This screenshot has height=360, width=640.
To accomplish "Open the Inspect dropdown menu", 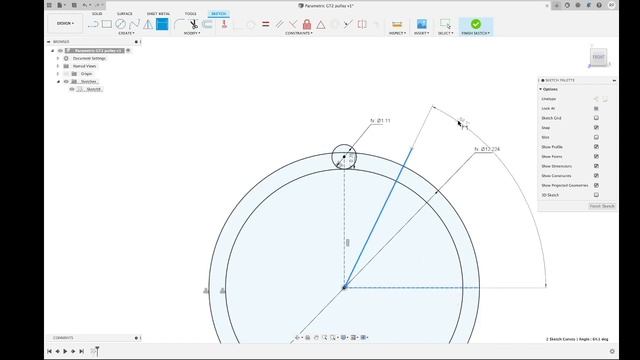I will pos(397,33).
